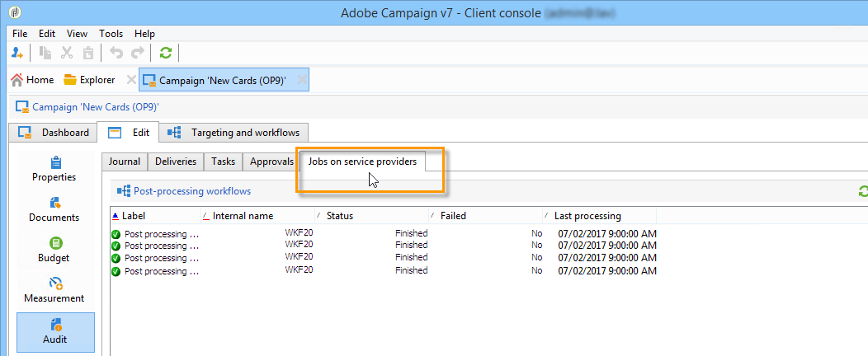The height and width of the screenshot is (356, 868).
Task: Open the Documents section
Action: point(54,209)
